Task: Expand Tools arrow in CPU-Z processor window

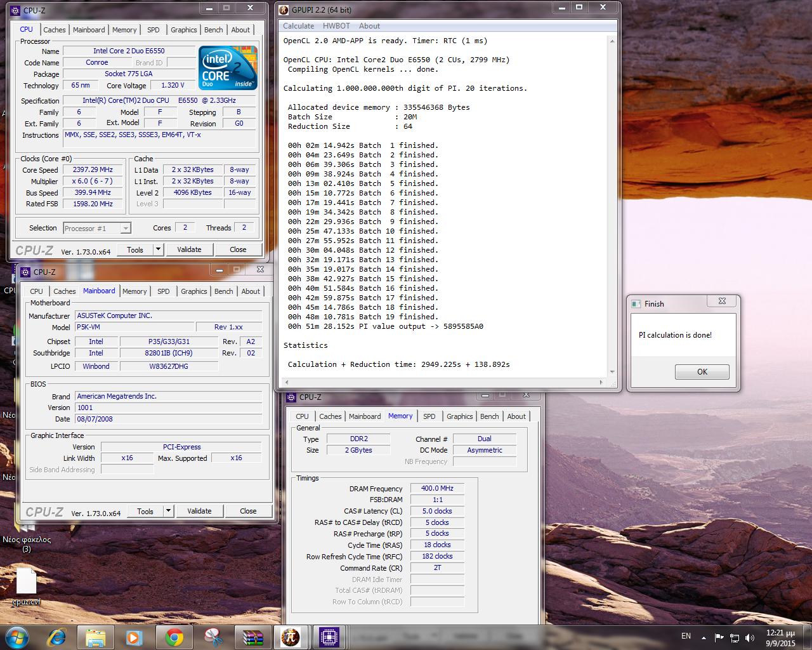Action: (x=159, y=249)
